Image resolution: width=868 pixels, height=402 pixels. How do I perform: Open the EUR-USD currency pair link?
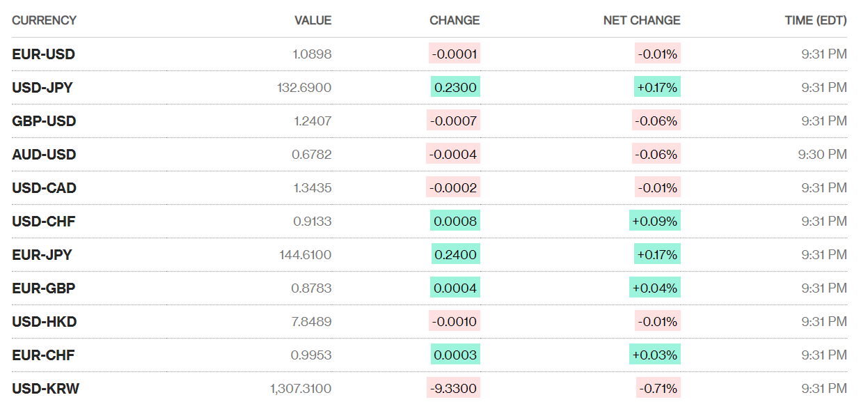tap(43, 54)
